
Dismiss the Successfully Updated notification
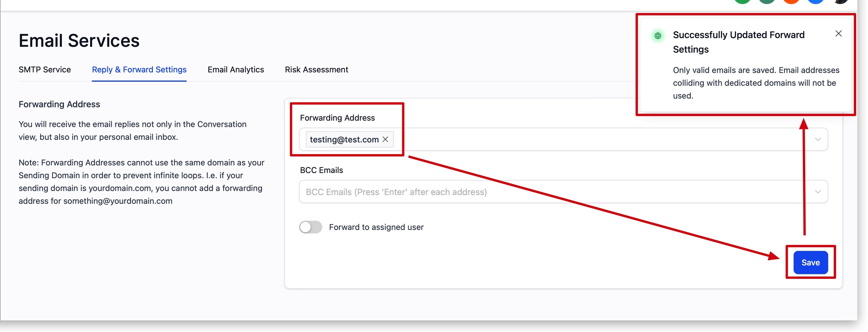[838, 34]
